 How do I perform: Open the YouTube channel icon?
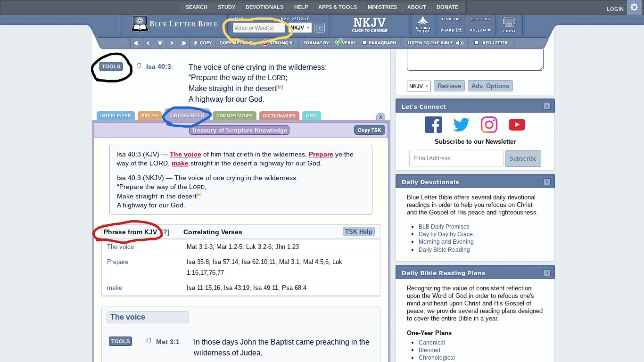point(517,125)
